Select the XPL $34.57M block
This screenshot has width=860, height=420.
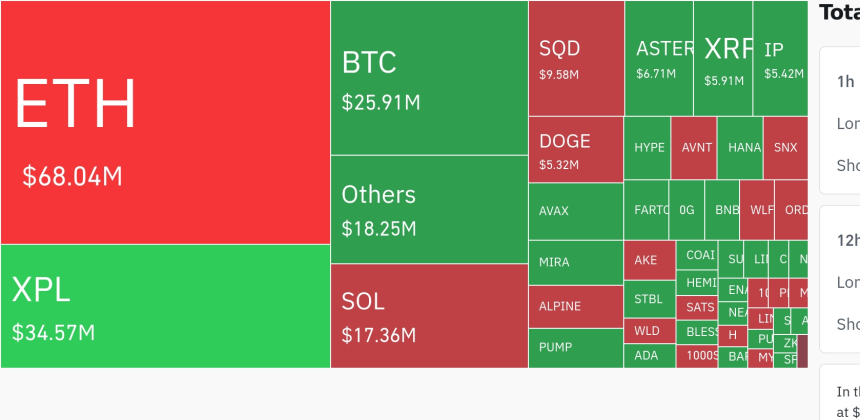click(165, 306)
